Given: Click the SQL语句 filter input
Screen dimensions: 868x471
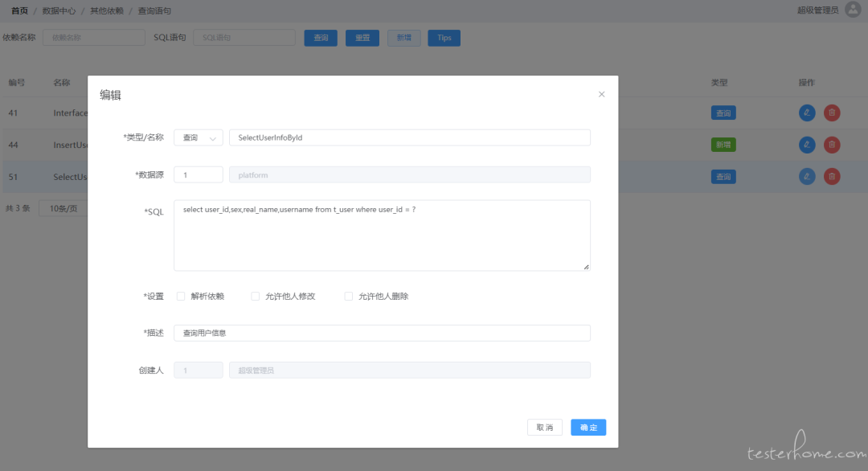Looking at the screenshot, I should 244,38.
